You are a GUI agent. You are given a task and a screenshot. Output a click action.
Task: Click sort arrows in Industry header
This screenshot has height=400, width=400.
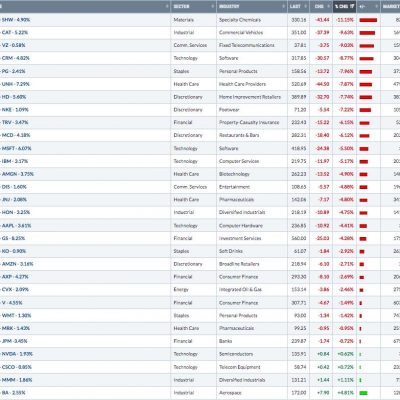click(x=283, y=6)
